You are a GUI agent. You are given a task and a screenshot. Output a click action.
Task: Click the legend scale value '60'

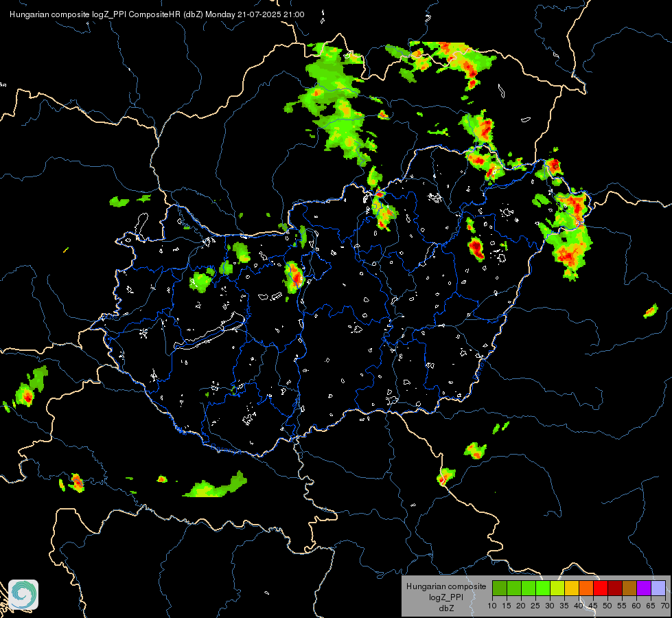coord(636,606)
